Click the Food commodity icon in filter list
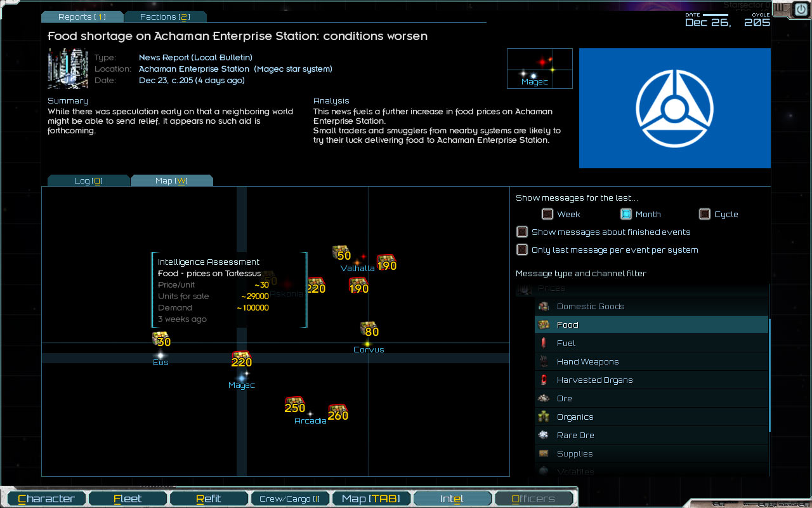 pos(544,324)
